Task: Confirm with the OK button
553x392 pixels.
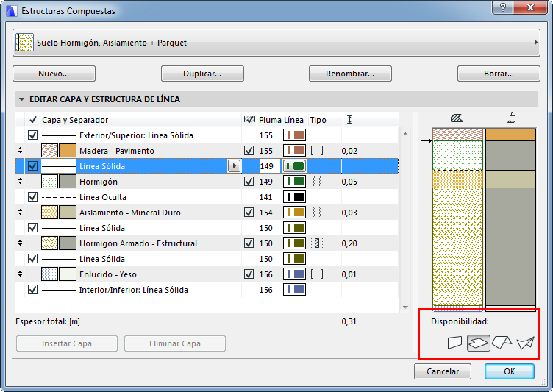Action: [510, 371]
